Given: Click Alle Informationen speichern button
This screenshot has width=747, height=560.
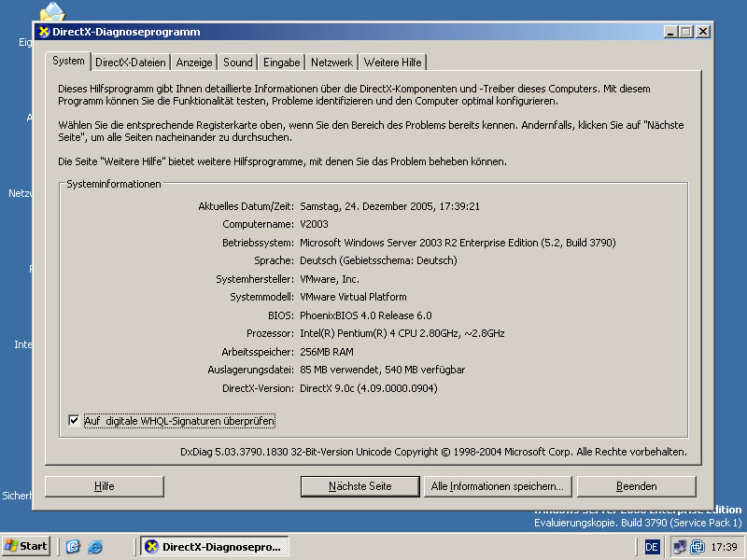Looking at the screenshot, I should click(497, 486).
